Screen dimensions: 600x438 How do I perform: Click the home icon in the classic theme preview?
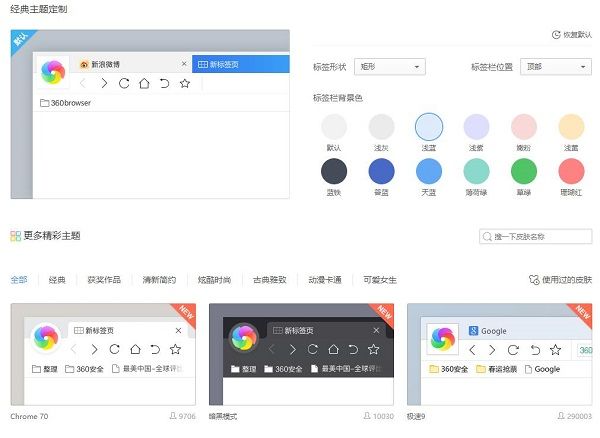point(144,83)
